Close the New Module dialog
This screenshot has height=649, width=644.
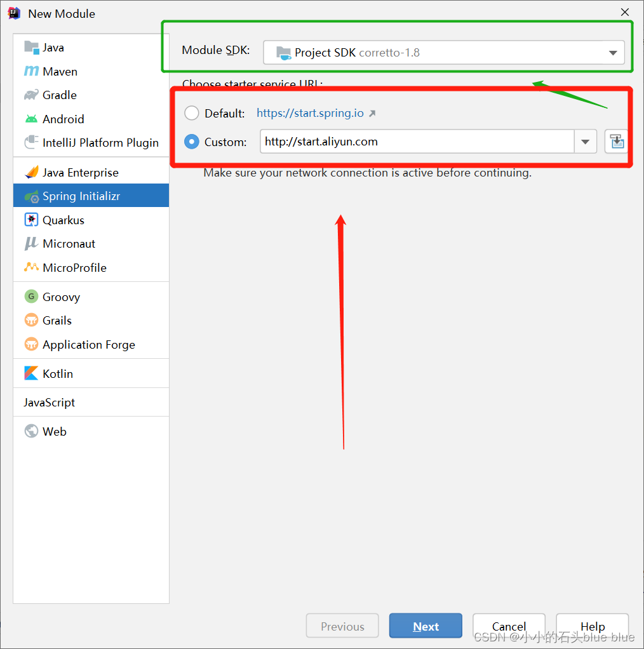[x=625, y=13]
